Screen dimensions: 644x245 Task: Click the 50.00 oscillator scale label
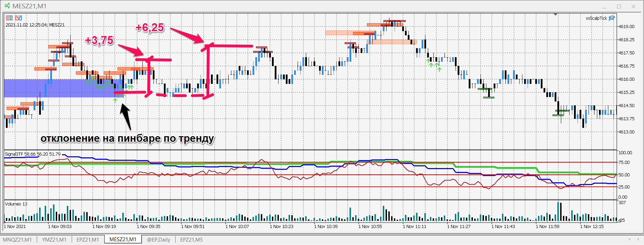pos(624,175)
